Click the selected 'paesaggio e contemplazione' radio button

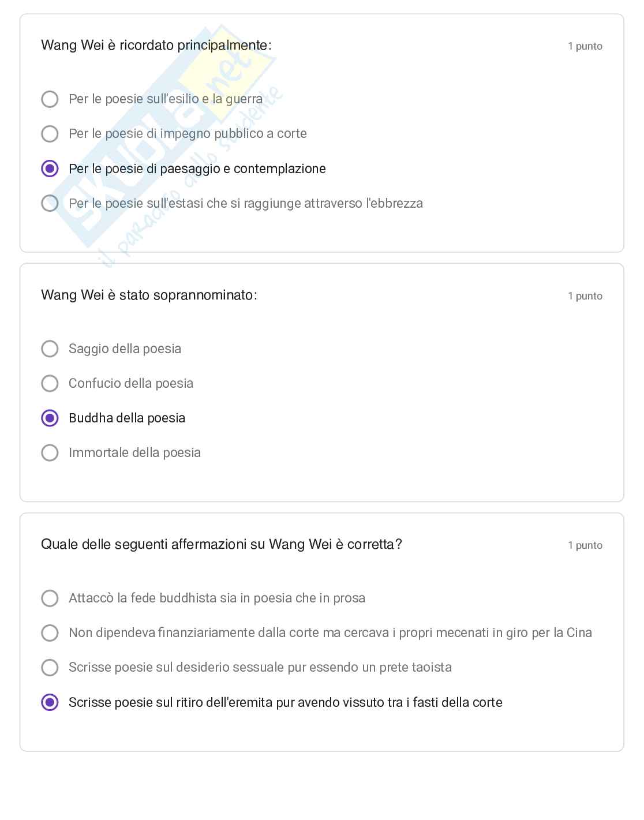pos(50,169)
